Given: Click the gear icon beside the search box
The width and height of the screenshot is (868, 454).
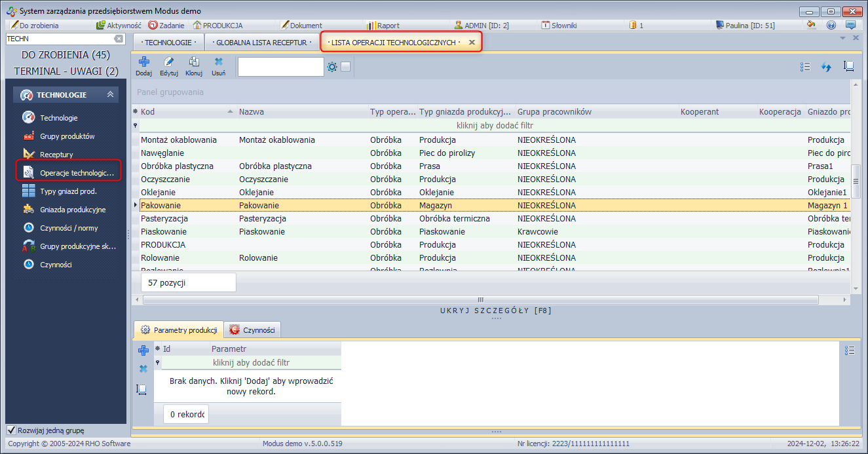Looking at the screenshot, I should pos(332,67).
